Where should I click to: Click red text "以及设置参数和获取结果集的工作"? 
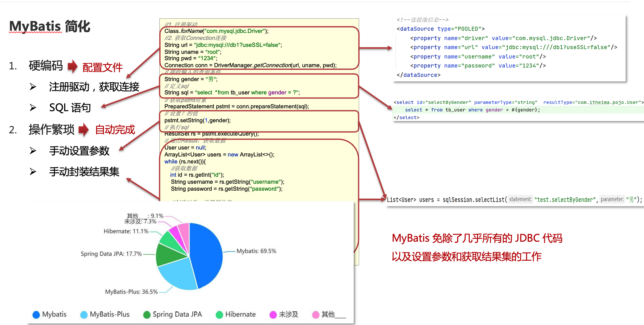(467, 257)
